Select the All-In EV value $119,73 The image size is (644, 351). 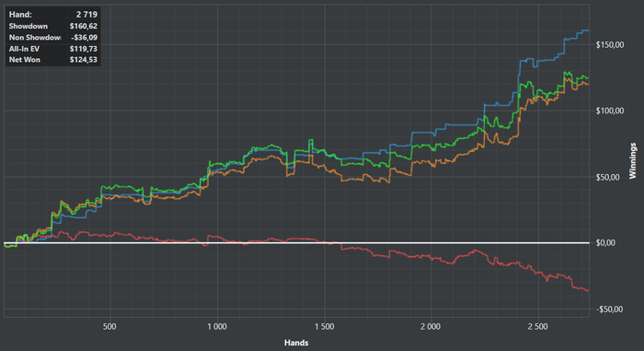(84, 49)
